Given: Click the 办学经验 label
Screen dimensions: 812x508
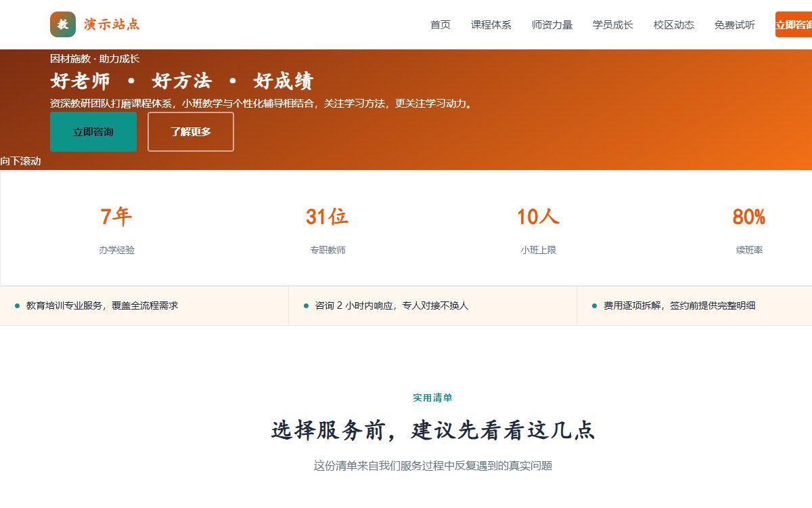Looking at the screenshot, I should point(116,250).
